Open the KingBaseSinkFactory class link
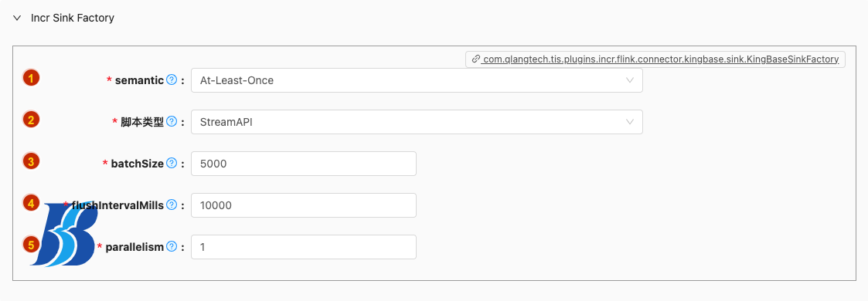This screenshot has width=868, height=301. pyautogui.click(x=660, y=59)
